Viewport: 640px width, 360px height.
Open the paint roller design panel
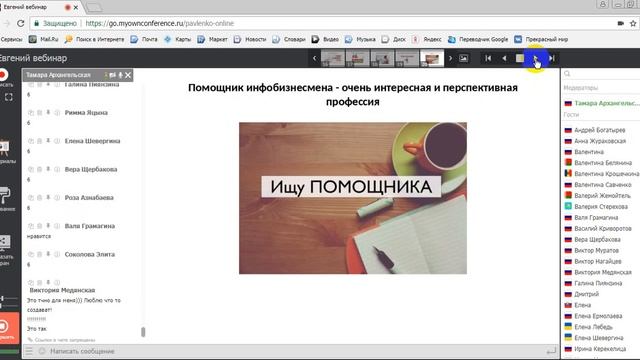5,196
